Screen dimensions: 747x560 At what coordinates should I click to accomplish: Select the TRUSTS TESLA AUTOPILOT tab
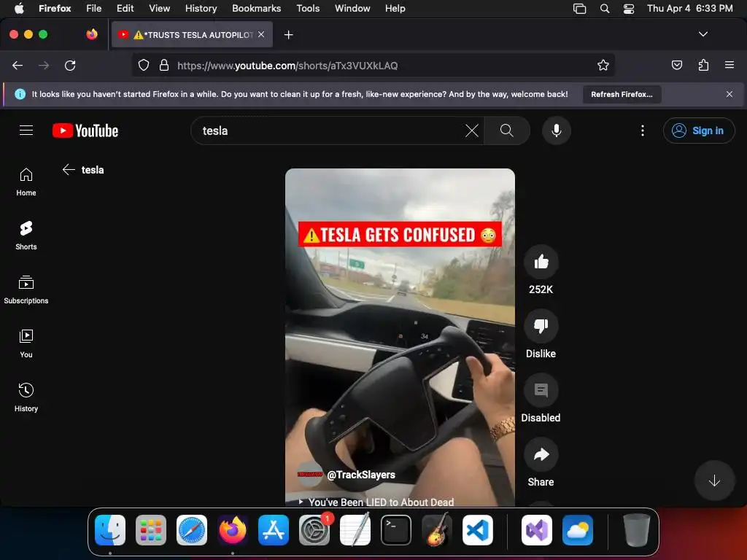[x=192, y=34]
